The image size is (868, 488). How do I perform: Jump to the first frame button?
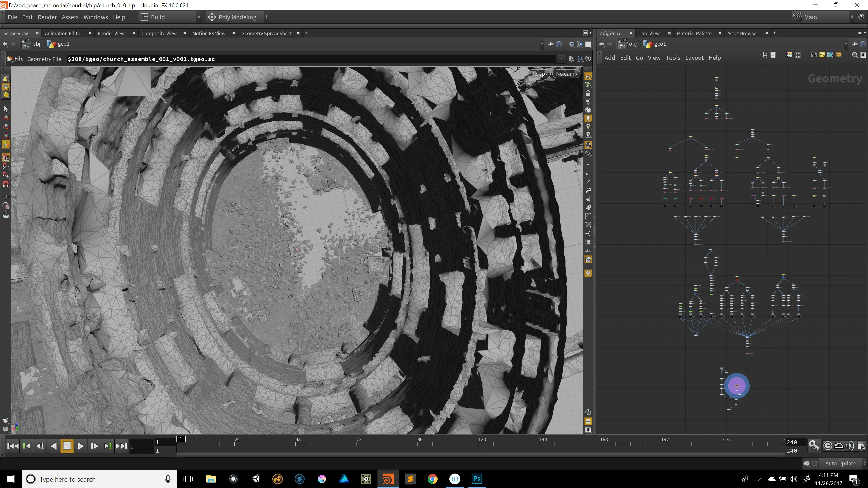tap(13, 446)
